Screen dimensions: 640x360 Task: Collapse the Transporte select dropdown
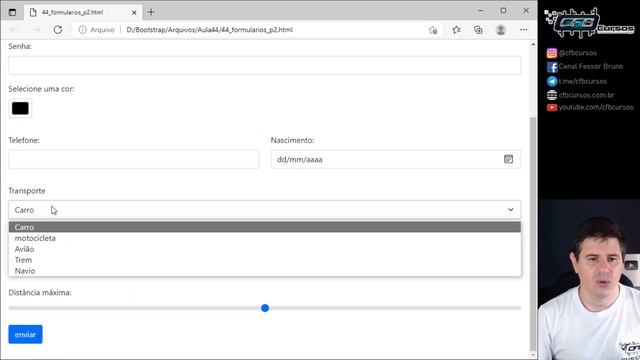click(264, 210)
